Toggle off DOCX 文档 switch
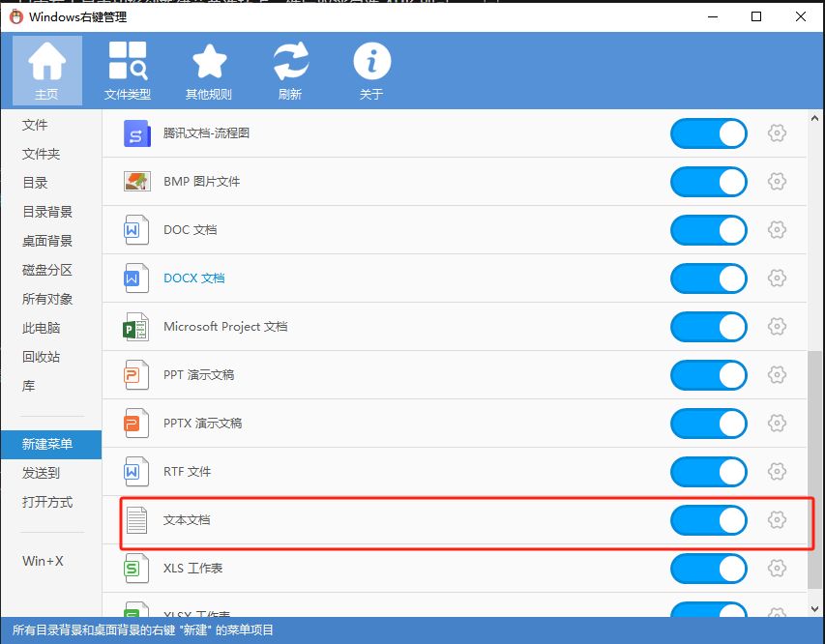The image size is (825, 644). (x=709, y=278)
